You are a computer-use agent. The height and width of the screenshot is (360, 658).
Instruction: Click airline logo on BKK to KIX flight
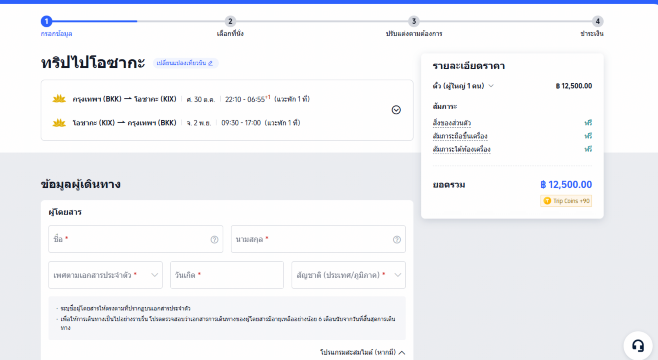point(59,99)
